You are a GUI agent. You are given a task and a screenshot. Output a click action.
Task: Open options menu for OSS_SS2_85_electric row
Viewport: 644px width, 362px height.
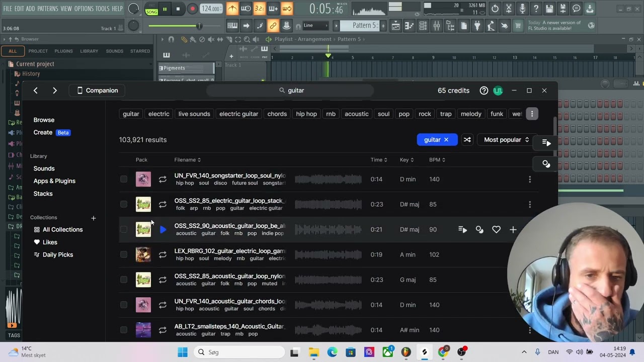coord(530,204)
